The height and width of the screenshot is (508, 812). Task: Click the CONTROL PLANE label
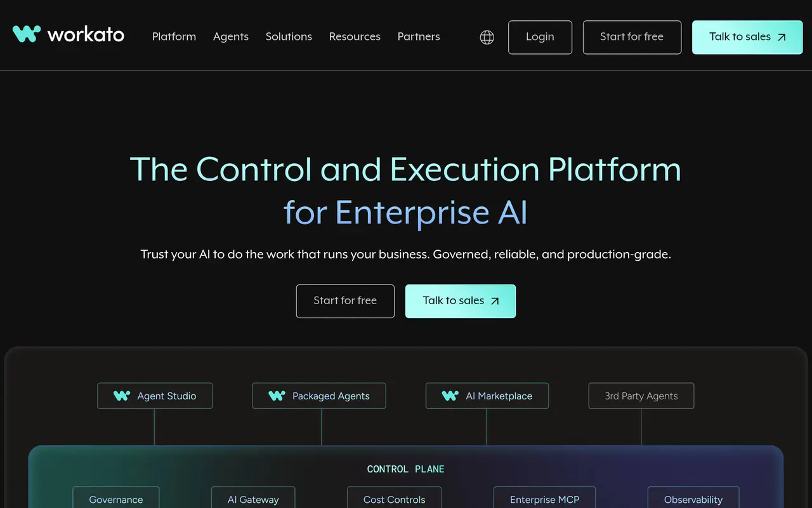pos(406,469)
